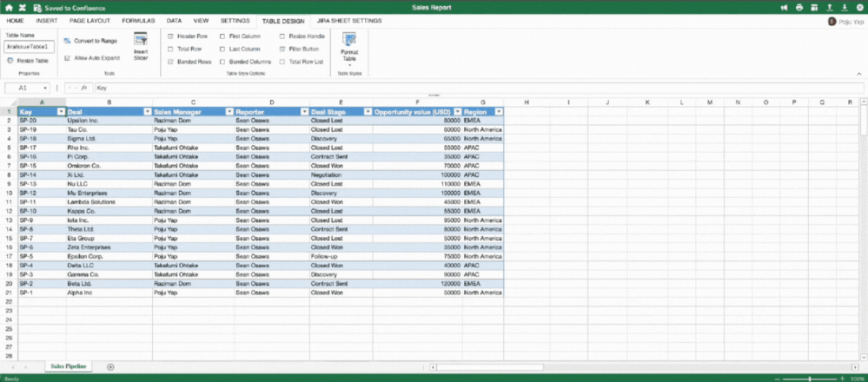Click the horizontal scrollbar thumb
Image resolution: width=868 pixels, height=382 pixels.
pos(490,366)
